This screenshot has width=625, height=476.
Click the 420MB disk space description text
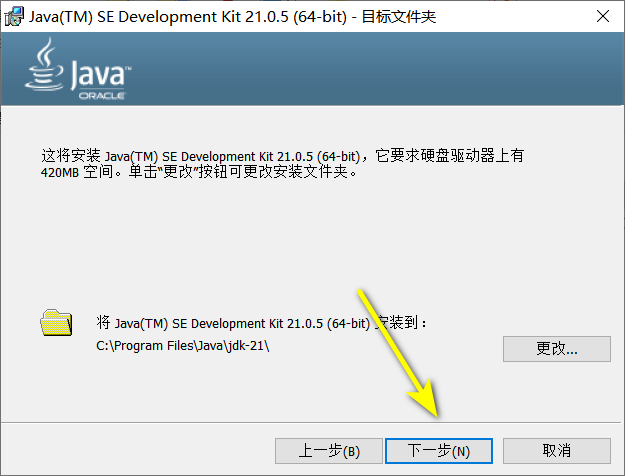point(282,163)
